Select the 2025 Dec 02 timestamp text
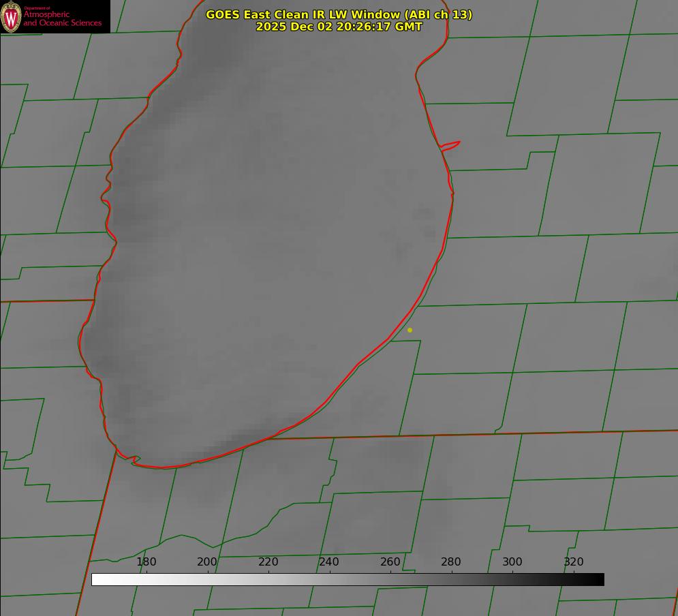This screenshot has height=616, width=678. coord(339,27)
